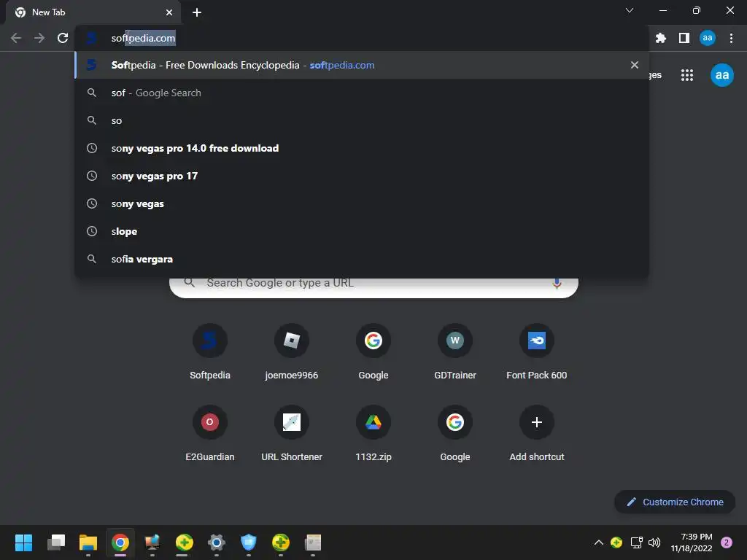Viewport: 747px width, 560px height.
Task: Open the Settings gear on taskbar
Action: coord(216,542)
